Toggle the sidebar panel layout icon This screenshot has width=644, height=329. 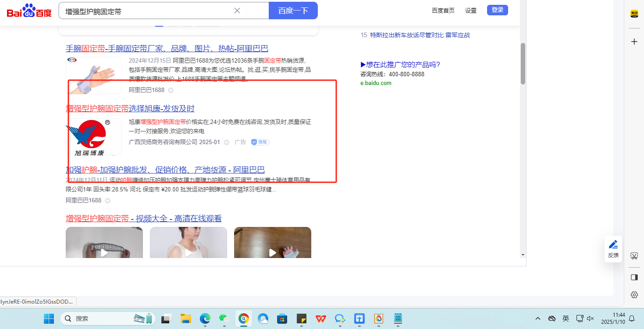point(634,277)
